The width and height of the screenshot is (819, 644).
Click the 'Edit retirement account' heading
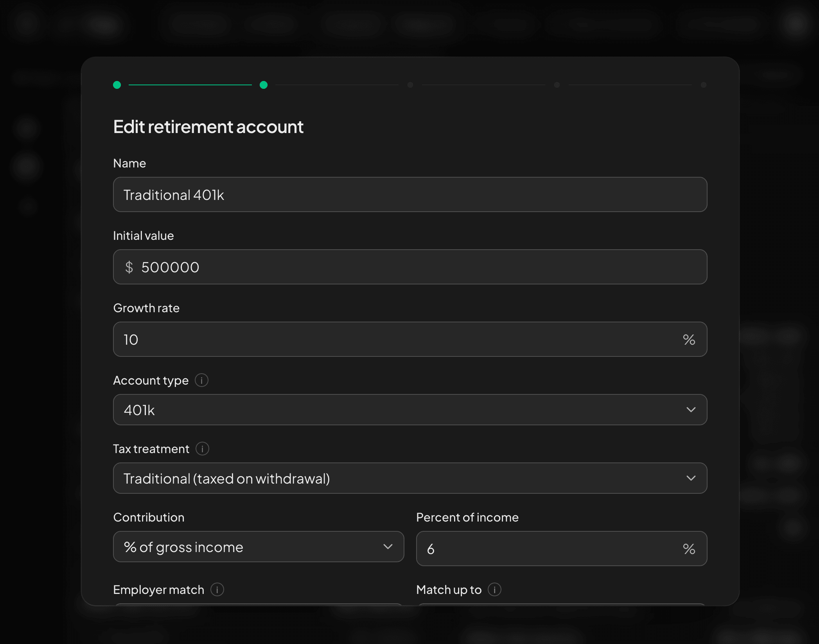click(x=208, y=127)
